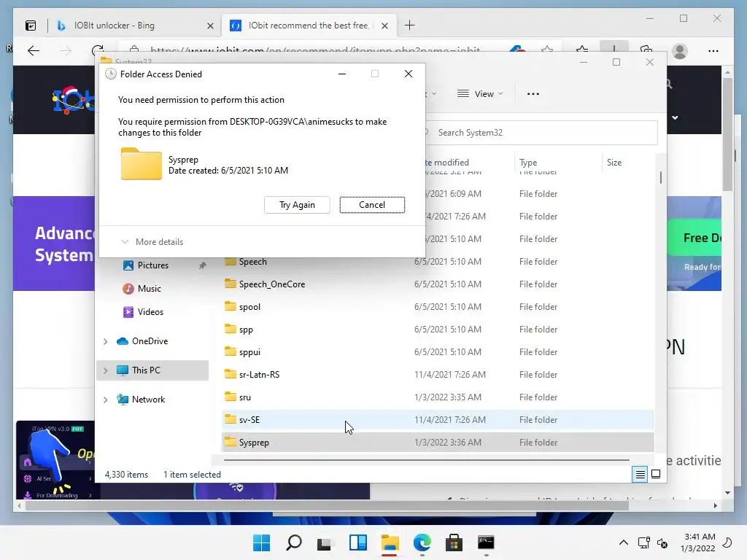Select the Speech folder
The height and width of the screenshot is (560, 747).
(253, 262)
